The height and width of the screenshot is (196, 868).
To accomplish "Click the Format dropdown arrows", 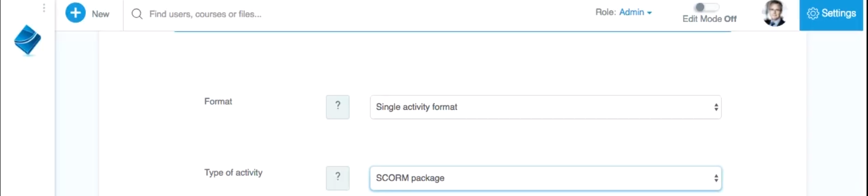I will click(716, 107).
